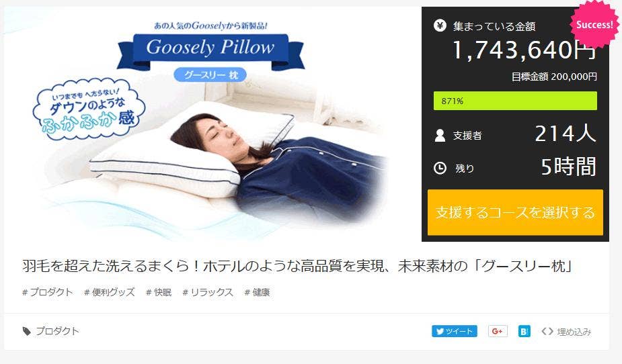The height and width of the screenshot is (364, 622).
Task: Open the #便利グッズ hashtag
Action: click(110, 292)
